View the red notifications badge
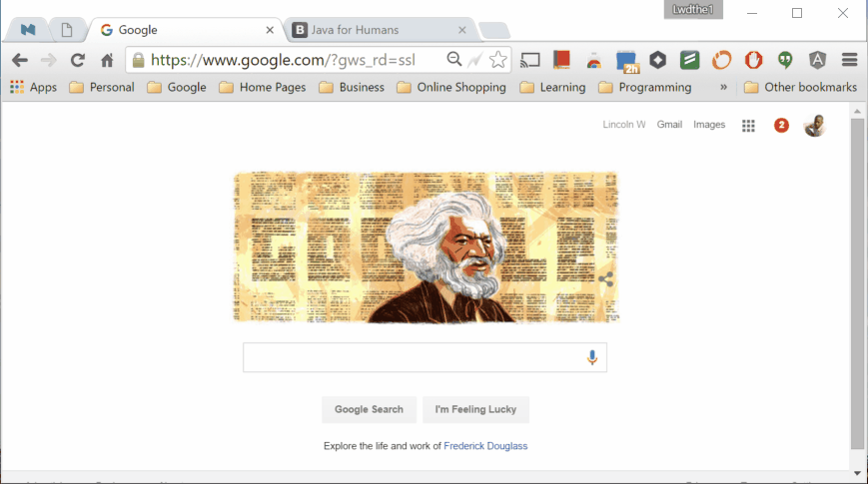 pyautogui.click(x=781, y=126)
